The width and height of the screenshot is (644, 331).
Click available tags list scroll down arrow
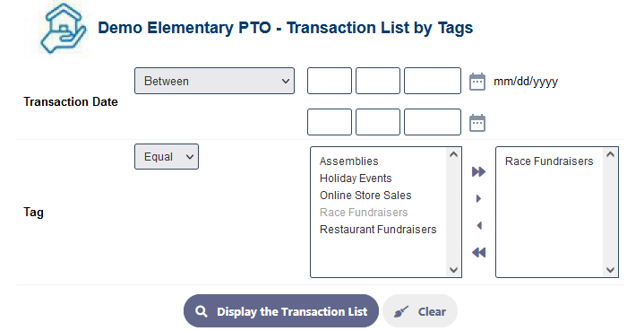pyautogui.click(x=453, y=270)
